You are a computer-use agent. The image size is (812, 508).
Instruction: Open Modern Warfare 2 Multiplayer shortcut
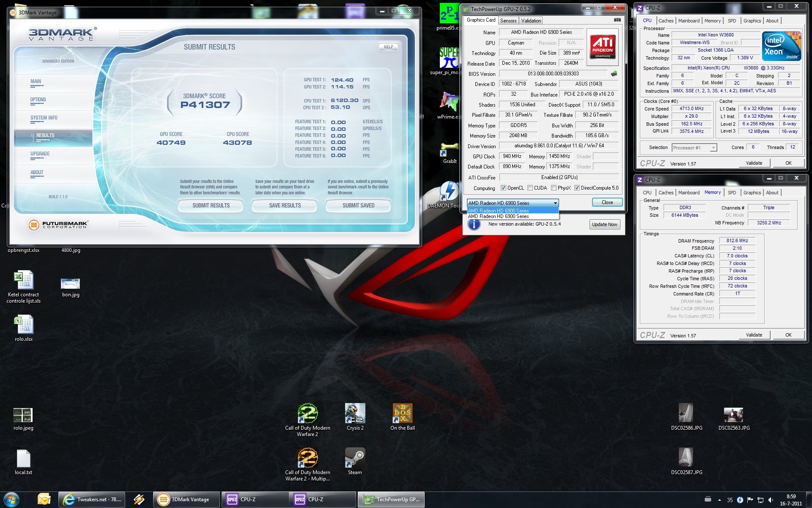[307, 464]
